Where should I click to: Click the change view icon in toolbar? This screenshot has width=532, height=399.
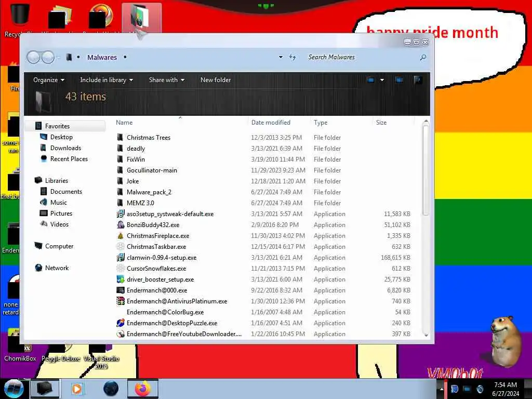click(x=370, y=80)
